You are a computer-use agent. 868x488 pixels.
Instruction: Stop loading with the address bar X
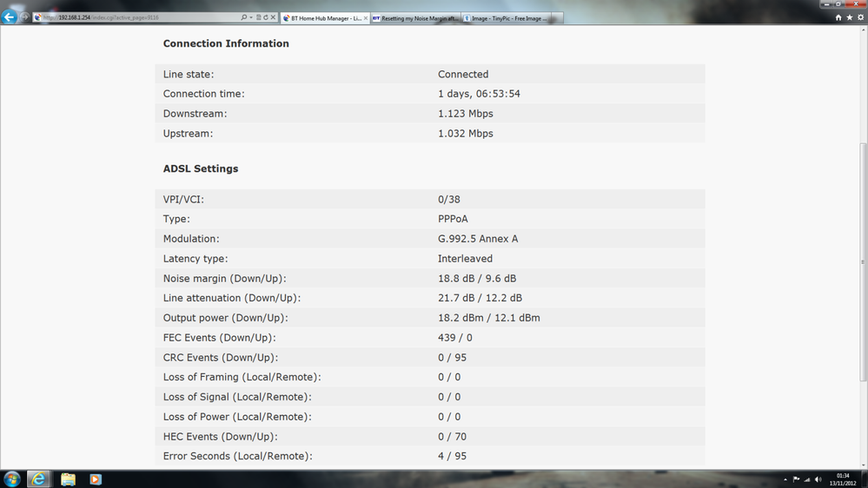(273, 17)
